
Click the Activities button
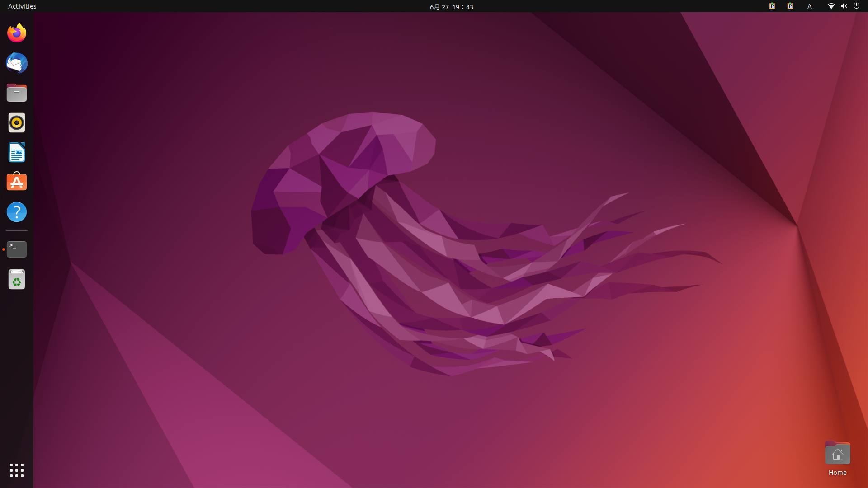click(22, 6)
